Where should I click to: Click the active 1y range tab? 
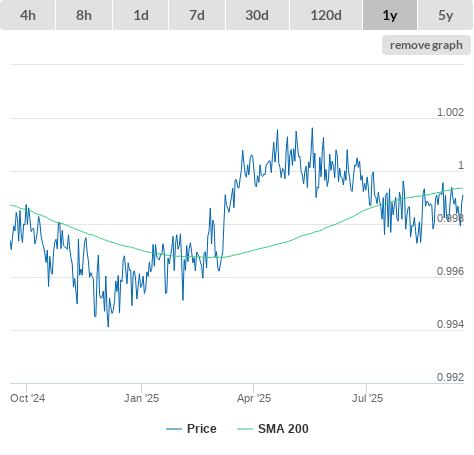click(x=390, y=15)
